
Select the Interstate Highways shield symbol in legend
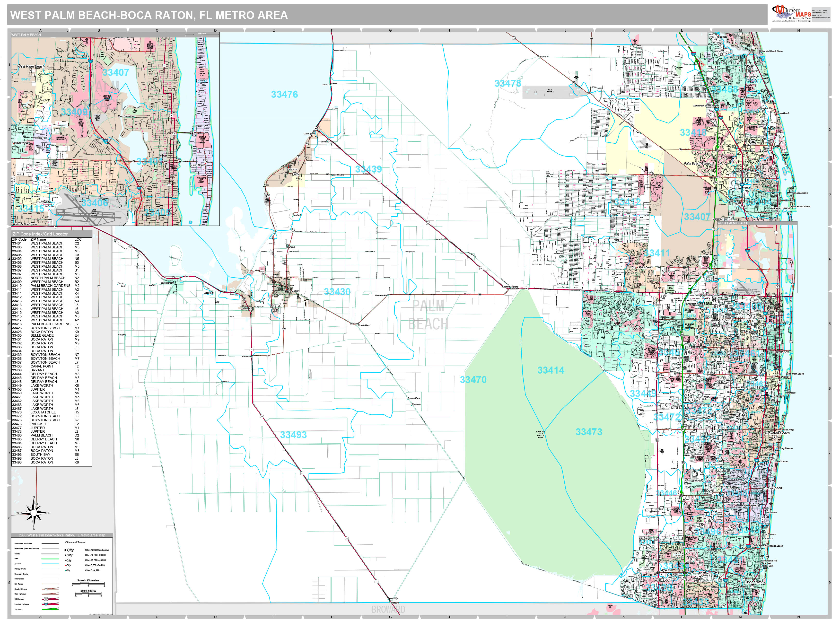tap(46, 604)
